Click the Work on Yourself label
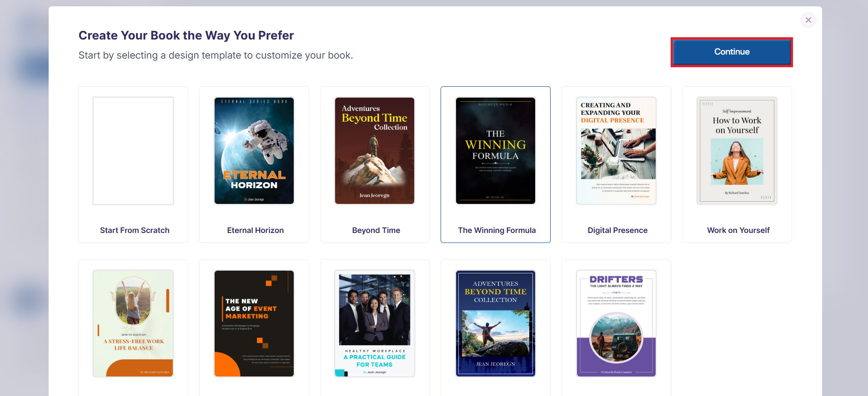 tap(738, 230)
